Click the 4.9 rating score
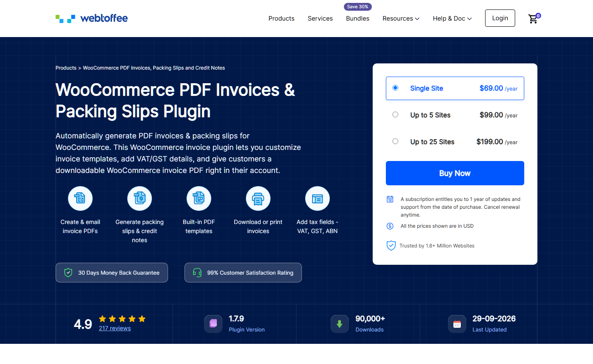Image resolution: width=593 pixels, height=364 pixels. click(83, 324)
